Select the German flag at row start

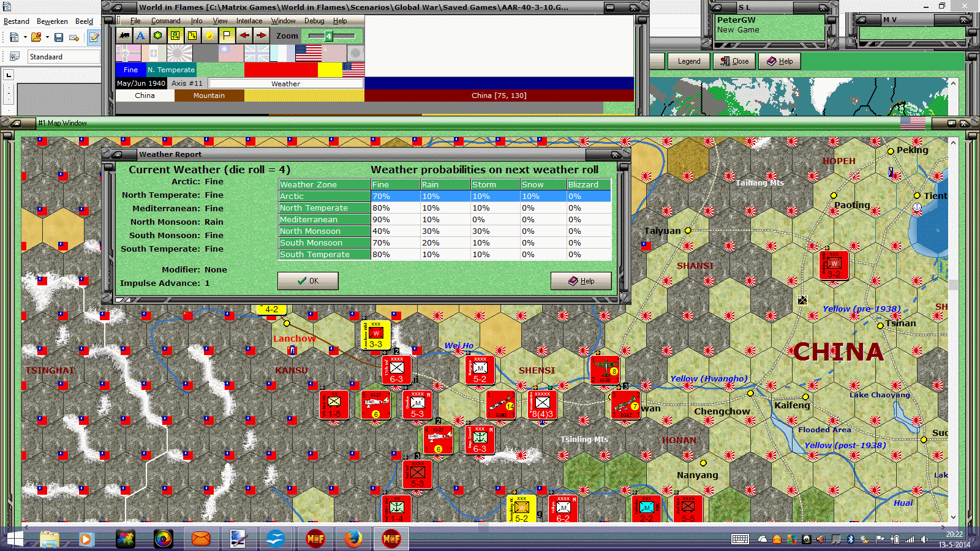coord(129,53)
